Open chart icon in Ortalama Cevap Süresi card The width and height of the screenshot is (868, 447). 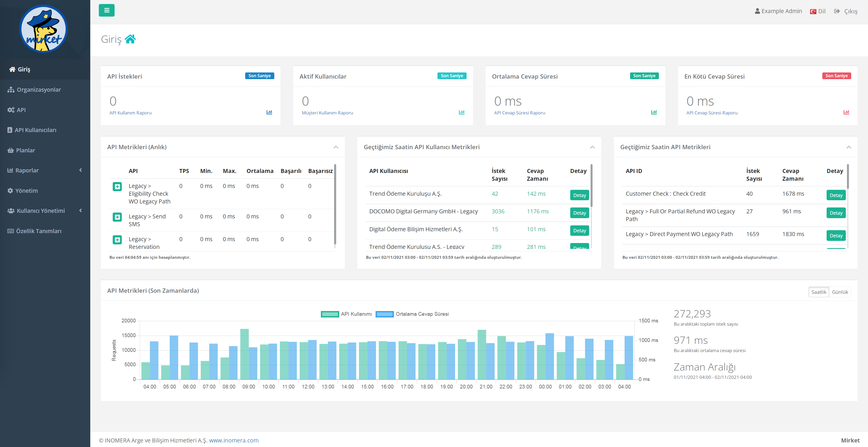click(654, 112)
